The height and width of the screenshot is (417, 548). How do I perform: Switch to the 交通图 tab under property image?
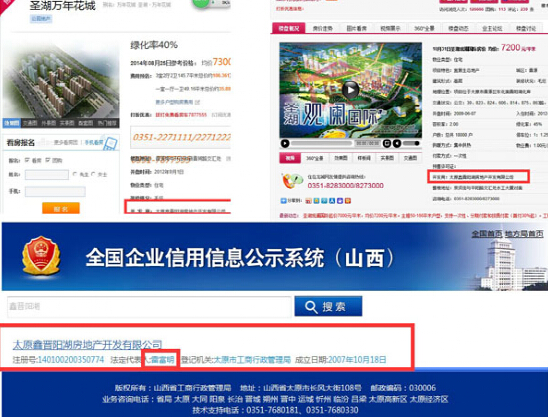(x=30, y=123)
